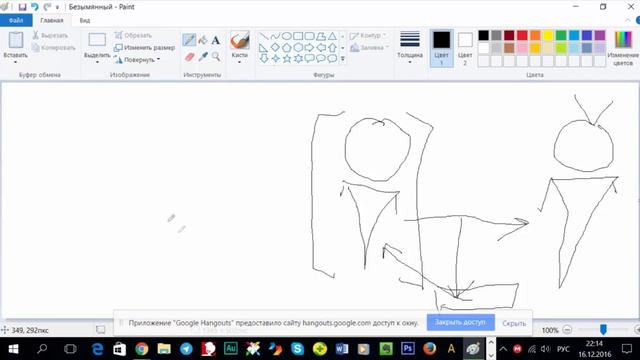The image size is (640, 360).
Task: Choose the Up arrow shape
Action: (x=333, y=47)
